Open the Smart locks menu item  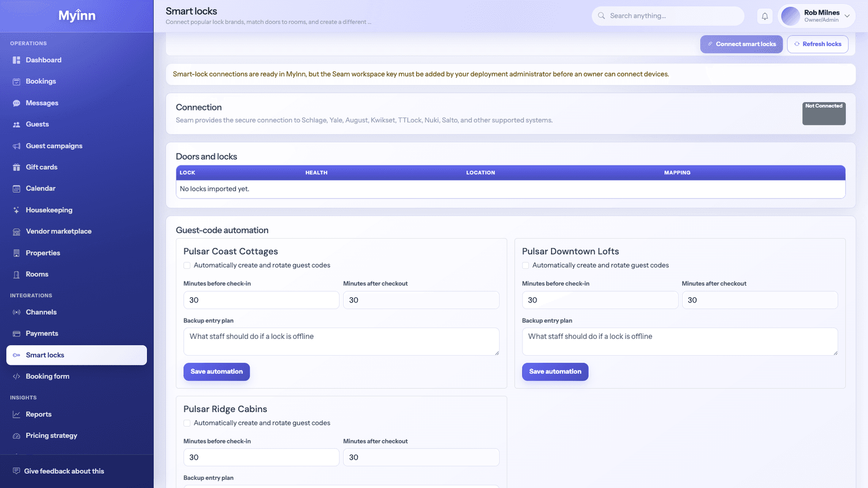pos(76,355)
